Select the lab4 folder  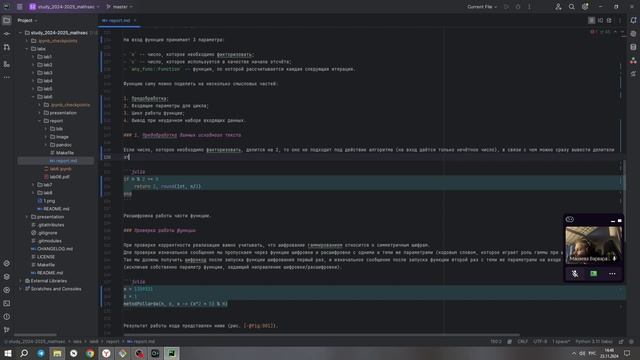pyautogui.click(x=44, y=81)
